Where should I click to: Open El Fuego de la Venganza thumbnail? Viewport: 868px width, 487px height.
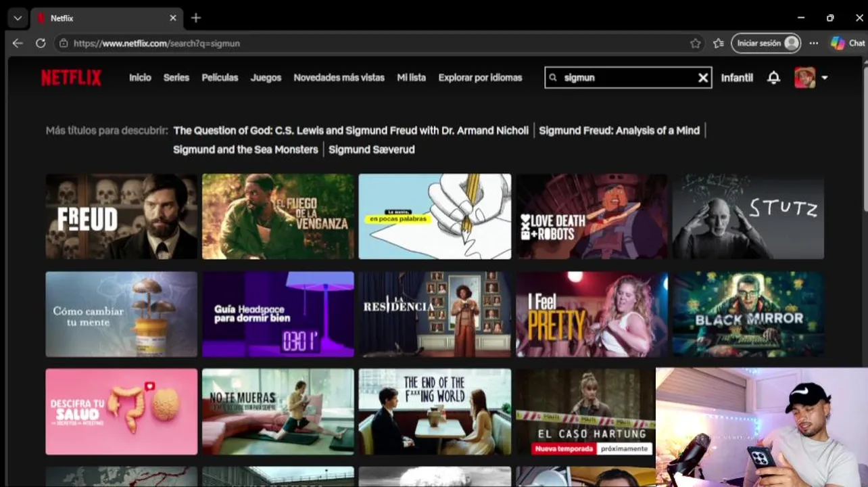pos(278,216)
